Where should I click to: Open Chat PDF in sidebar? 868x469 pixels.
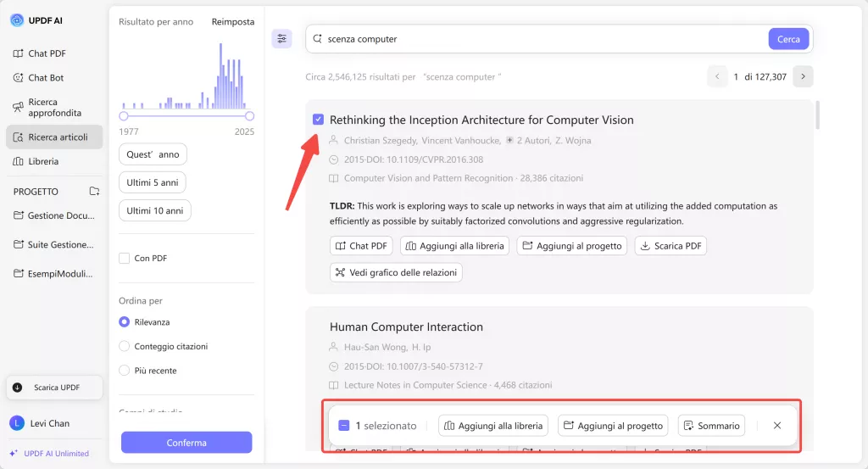coord(39,53)
